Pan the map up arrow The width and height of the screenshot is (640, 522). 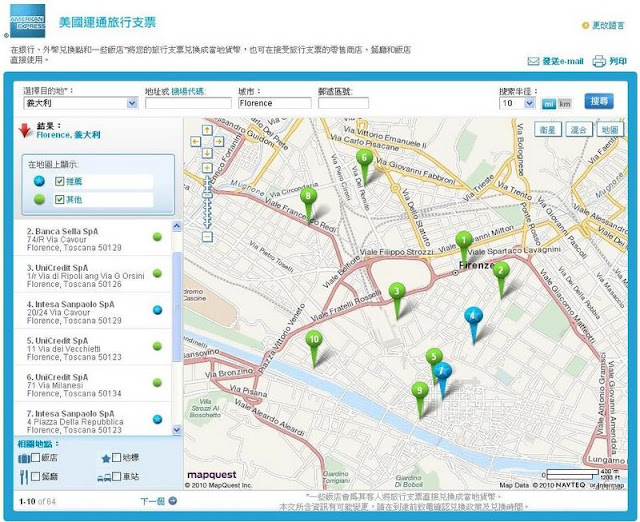pyautogui.click(x=207, y=130)
